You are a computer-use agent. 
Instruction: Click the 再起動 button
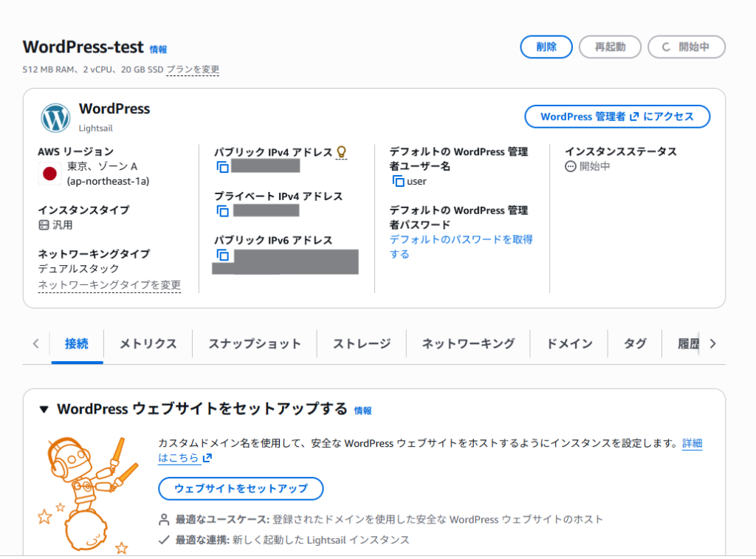click(x=610, y=47)
